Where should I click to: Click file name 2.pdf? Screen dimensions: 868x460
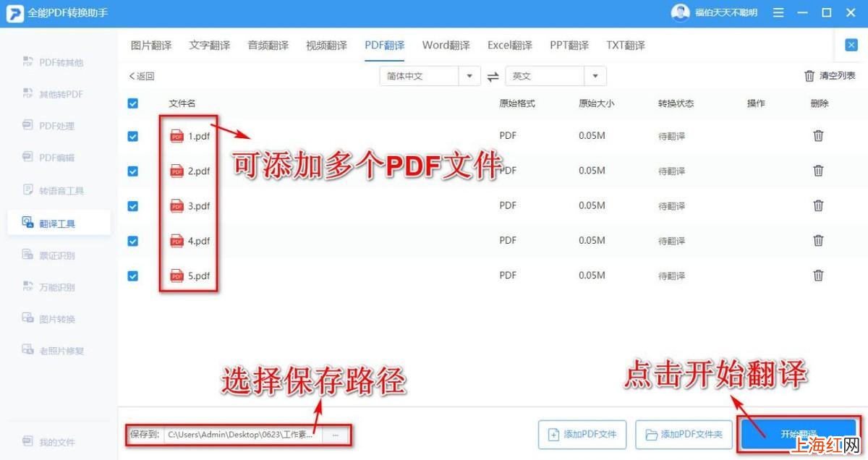(199, 171)
